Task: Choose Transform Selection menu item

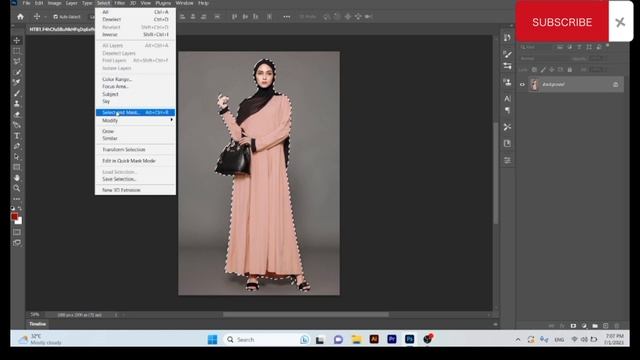Action: click(x=136, y=150)
